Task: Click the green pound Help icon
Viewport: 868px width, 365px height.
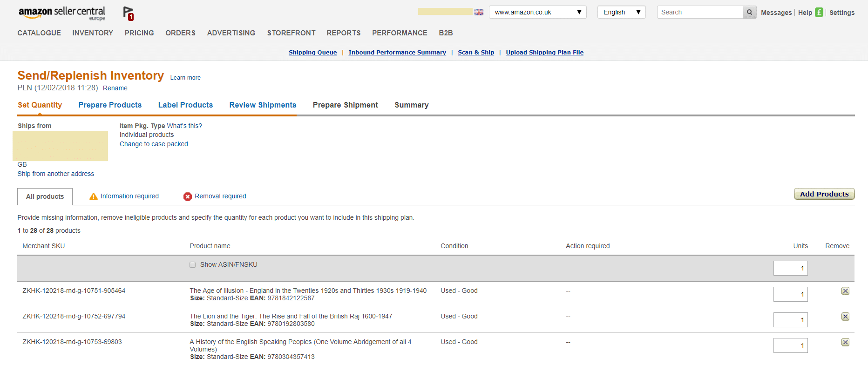Action: (819, 13)
